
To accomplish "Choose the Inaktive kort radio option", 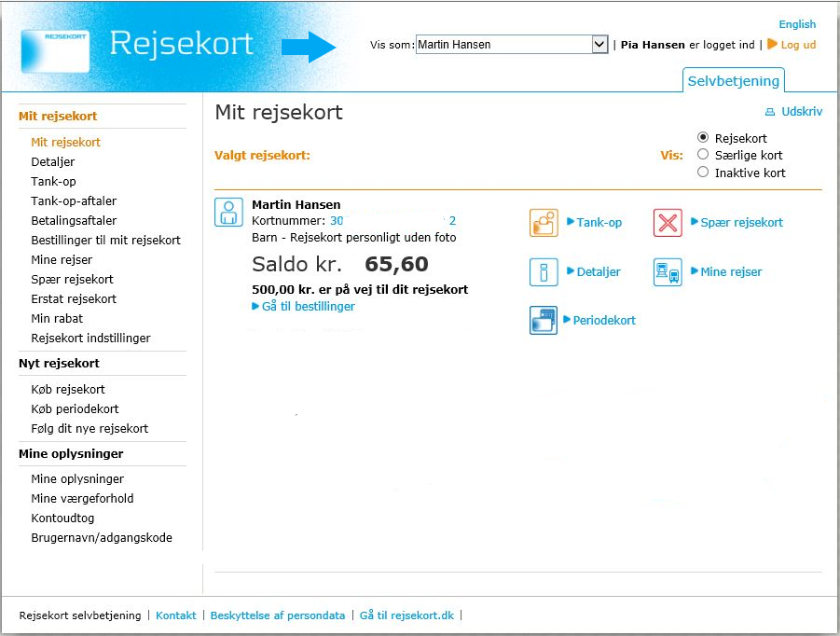I will click(x=704, y=173).
